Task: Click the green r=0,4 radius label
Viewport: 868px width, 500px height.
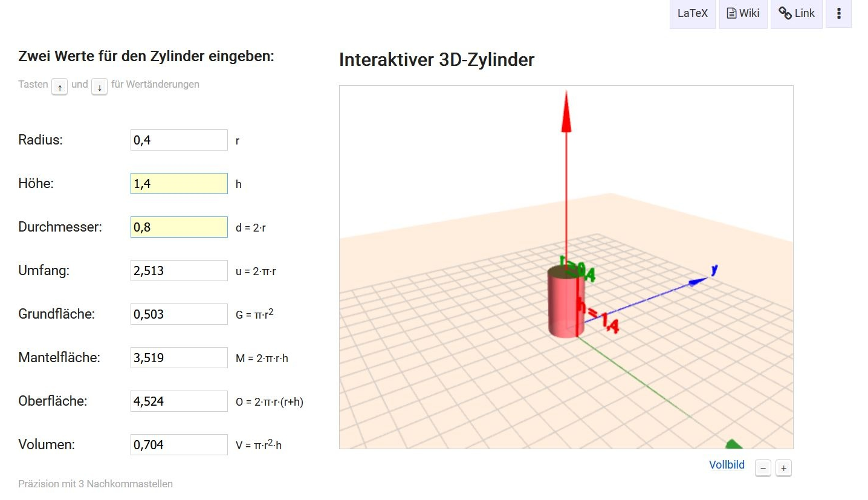Action: [x=578, y=270]
